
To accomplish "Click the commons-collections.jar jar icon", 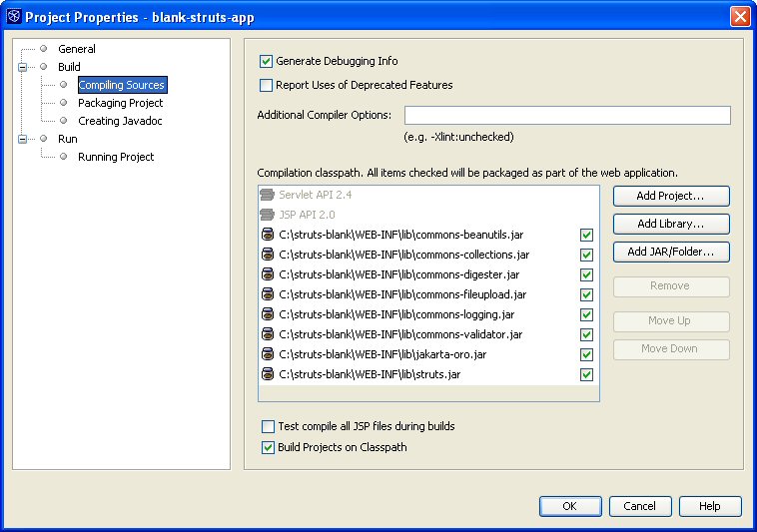I will 268,255.
